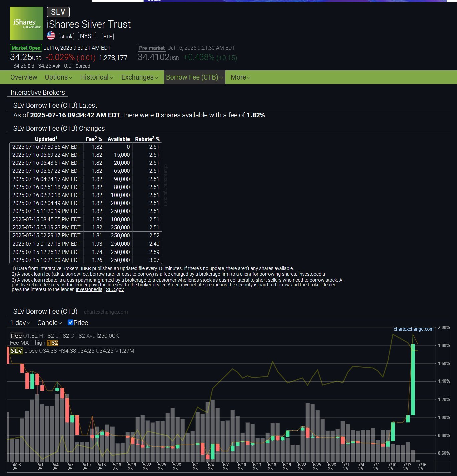Viewport: 457px width, 476px height.
Task: Open the Candle chart type dropdown
Action: click(50, 323)
